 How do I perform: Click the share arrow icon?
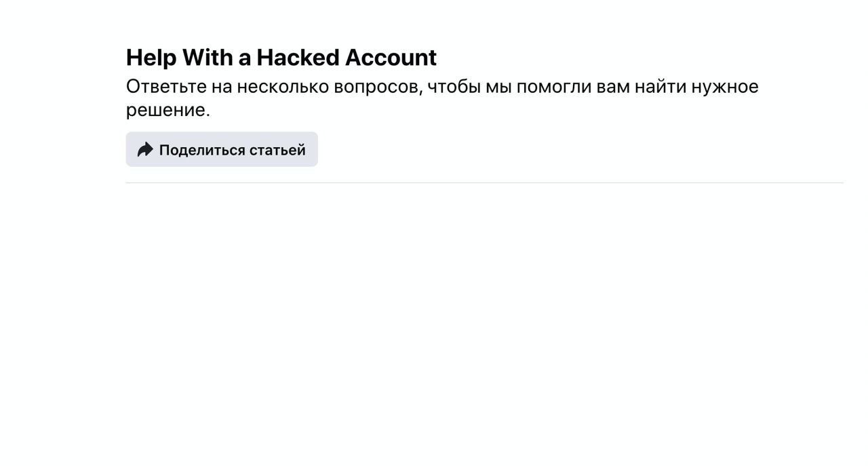145,150
